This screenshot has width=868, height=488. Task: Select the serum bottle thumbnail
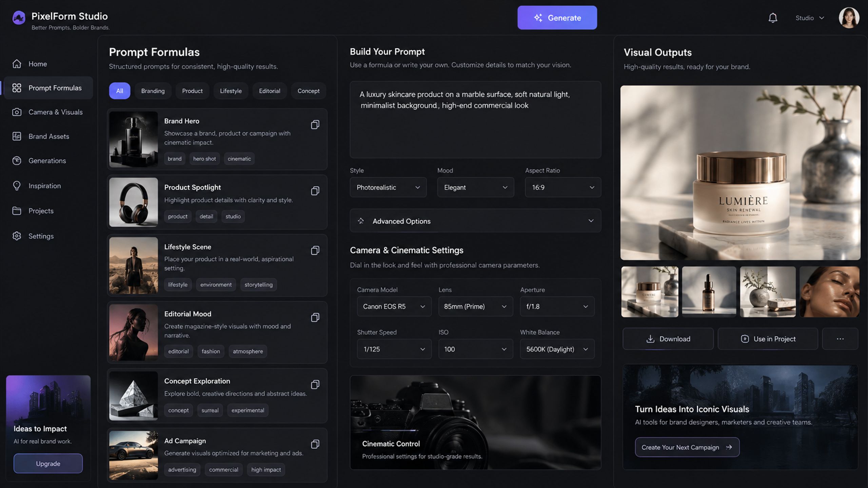(709, 292)
